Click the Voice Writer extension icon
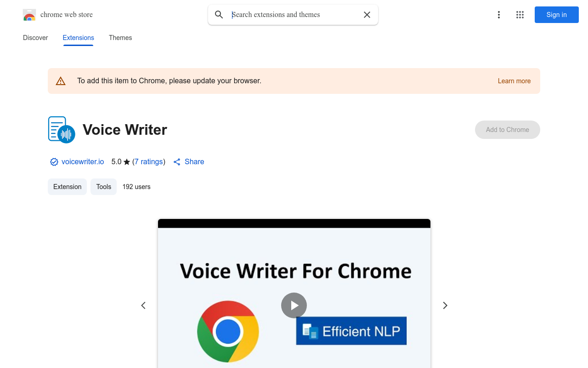The width and height of the screenshot is (588, 368). (x=62, y=130)
